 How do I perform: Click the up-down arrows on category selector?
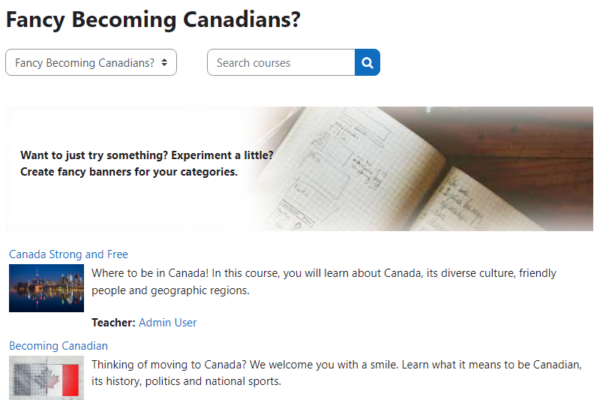[165, 63]
